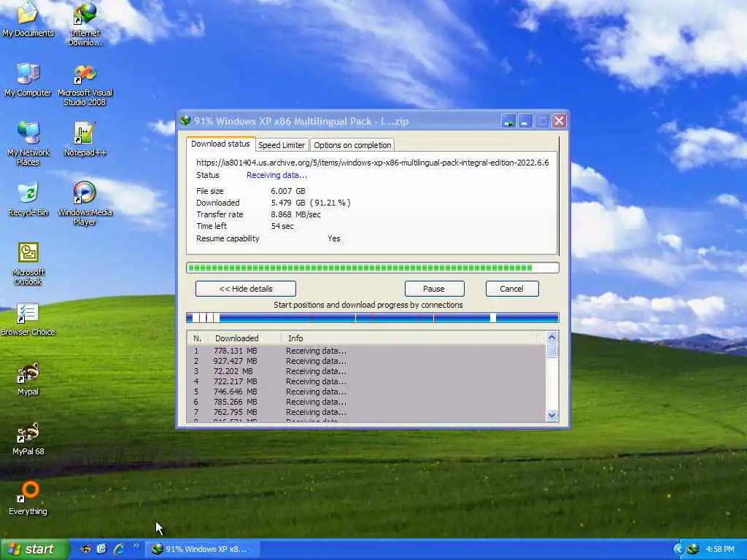Launch Windows Media Player shortcut

coord(85,204)
